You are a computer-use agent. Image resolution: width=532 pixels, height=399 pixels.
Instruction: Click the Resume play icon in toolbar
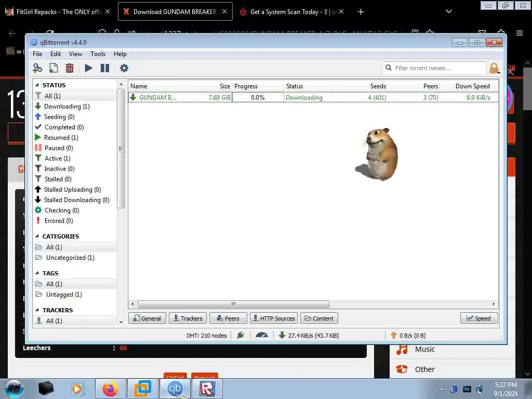88,68
